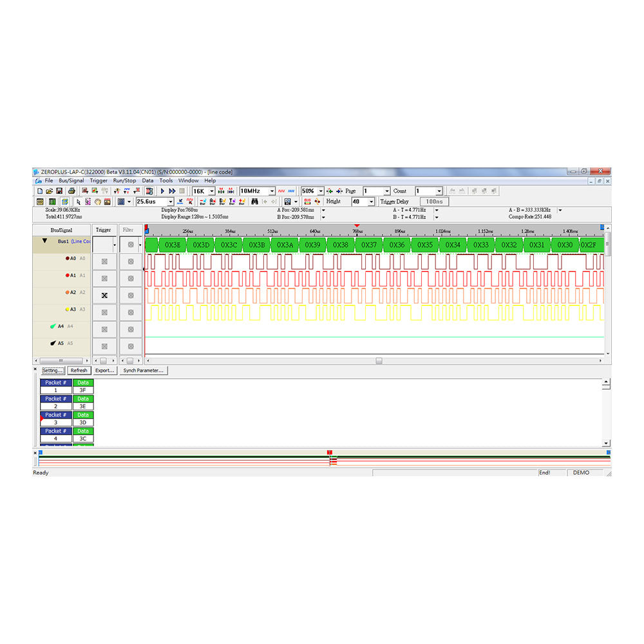Click the blue grid display icon
644x644 pixels.
pyautogui.click(x=121, y=202)
